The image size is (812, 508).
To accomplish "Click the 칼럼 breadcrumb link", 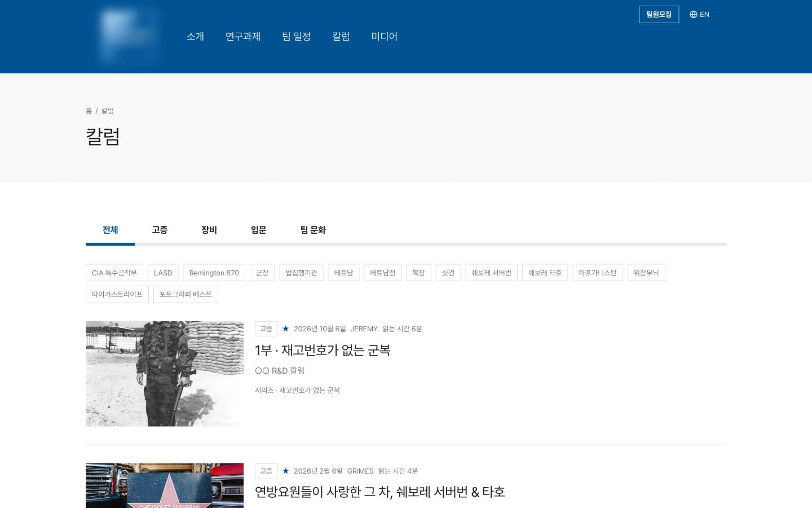I will coord(107,111).
